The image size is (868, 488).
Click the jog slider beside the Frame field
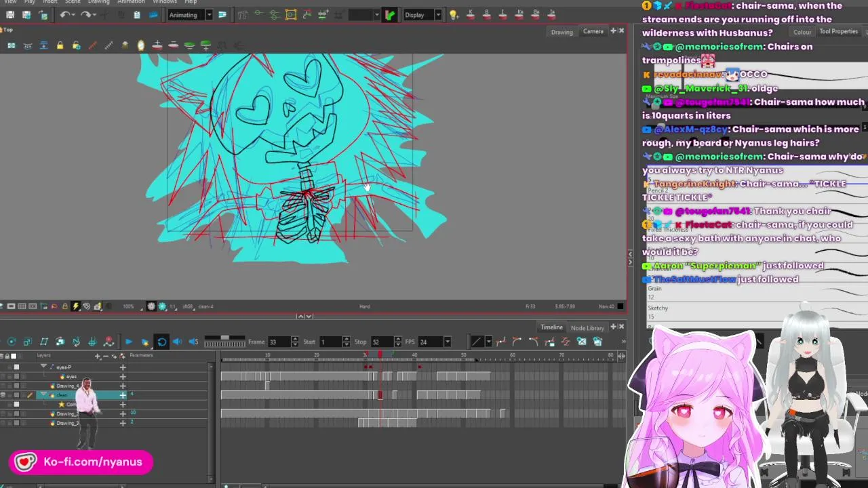[x=224, y=341]
